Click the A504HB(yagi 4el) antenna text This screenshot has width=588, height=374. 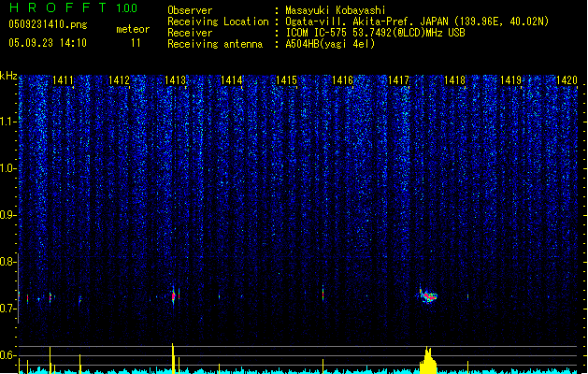pyautogui.click(x=330, y=44)
